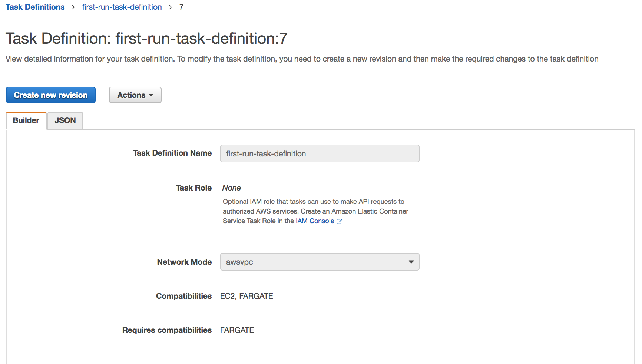Open the first-run-task-definition breadcrumb link

(122, 7)
